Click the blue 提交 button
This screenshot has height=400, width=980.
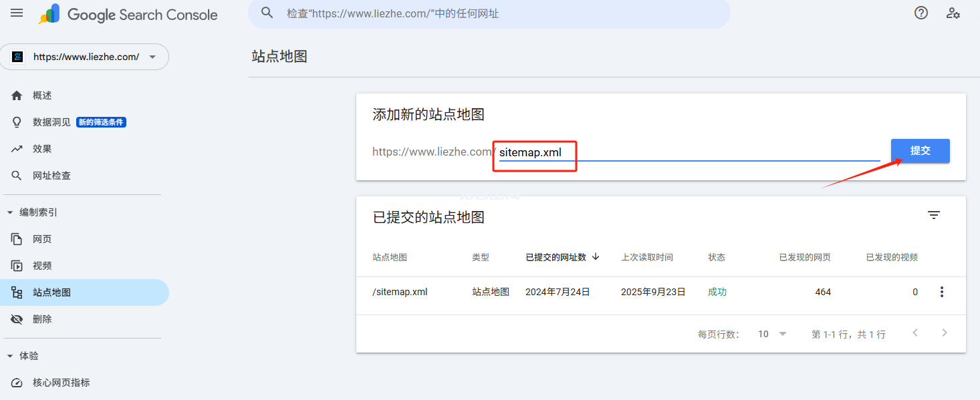[x=920, y=151]
